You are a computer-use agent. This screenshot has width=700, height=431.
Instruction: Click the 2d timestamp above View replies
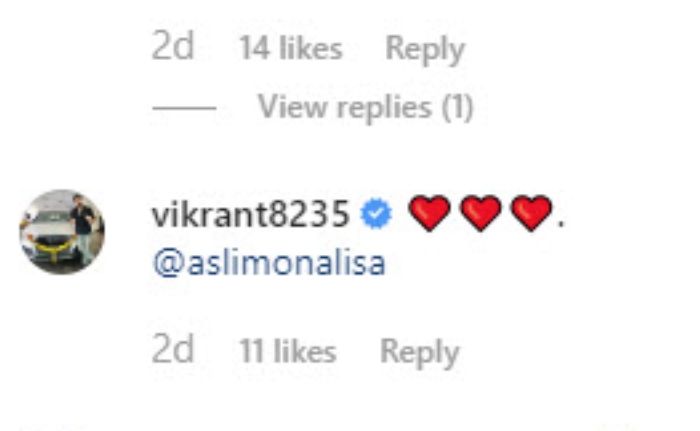click(x=173, y=46)
